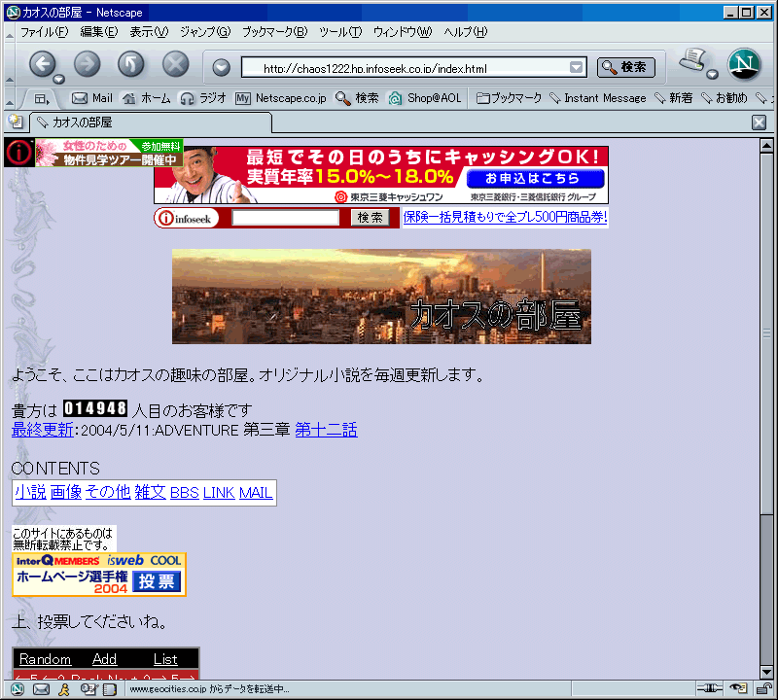778x700 pixels.
Task: Open Instant Messenger icon in status bar
Action: pos(64,689)
